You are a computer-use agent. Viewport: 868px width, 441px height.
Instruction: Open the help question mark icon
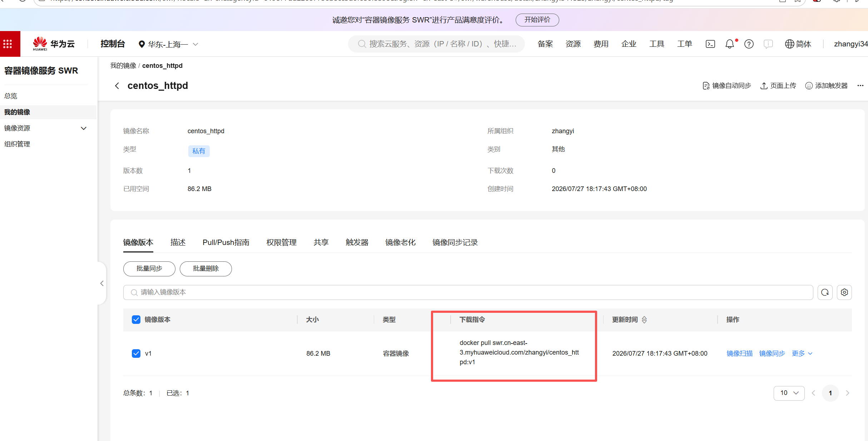pyautogui.click(x=749, y=44)
